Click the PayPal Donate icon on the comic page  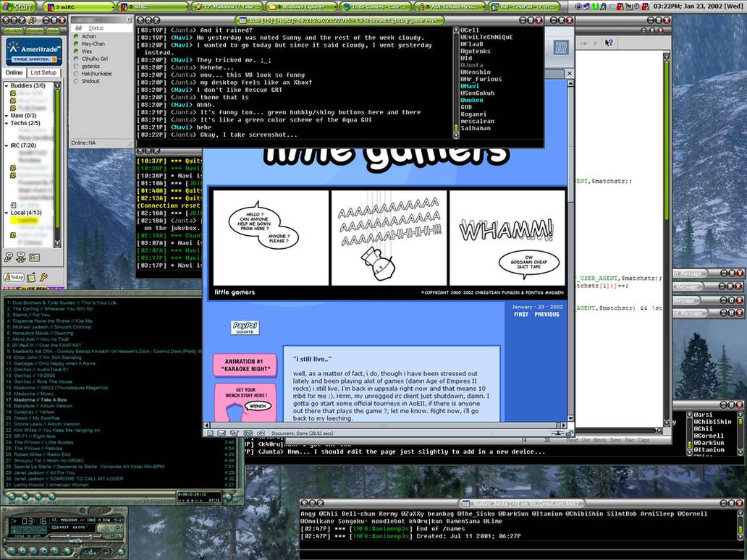click(x=245, y=326)
